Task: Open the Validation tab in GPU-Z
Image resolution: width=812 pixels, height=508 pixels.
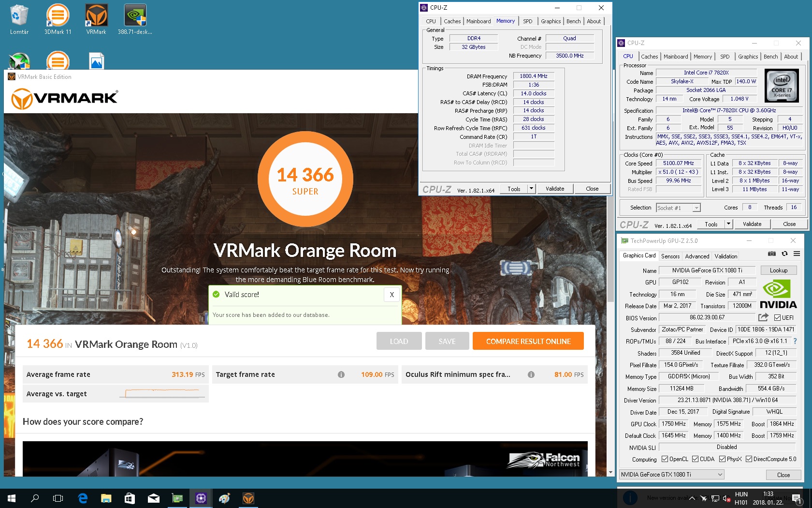Action: click(726, 256)
